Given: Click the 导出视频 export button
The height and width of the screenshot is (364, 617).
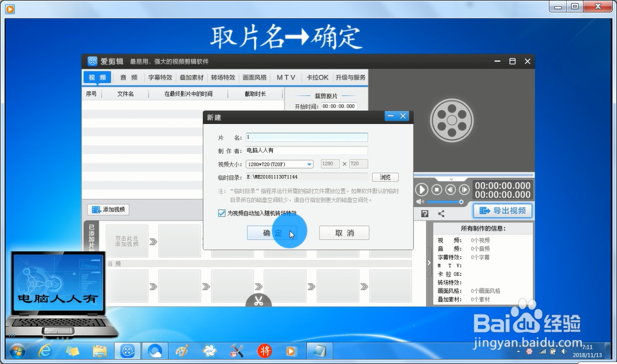Looking at the screenshot, I should pyautogui.click(x=502, y=211).
